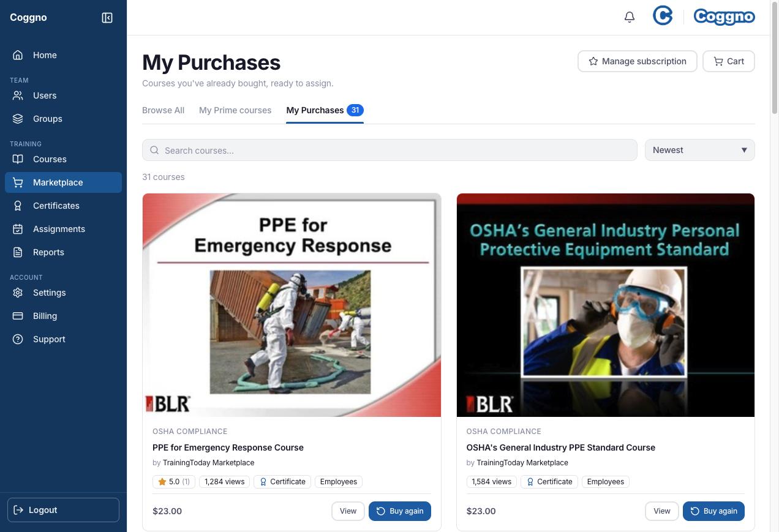Click the Reports document icon
Image resolution: width=779 pixels, height=532 pixels.
[x=18, y=252]
